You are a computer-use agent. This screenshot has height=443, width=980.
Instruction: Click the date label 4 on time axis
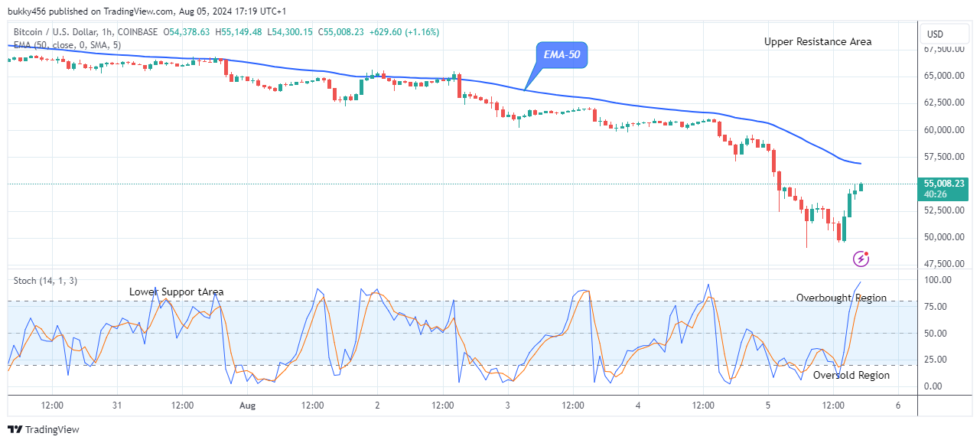tap(638, 405)
